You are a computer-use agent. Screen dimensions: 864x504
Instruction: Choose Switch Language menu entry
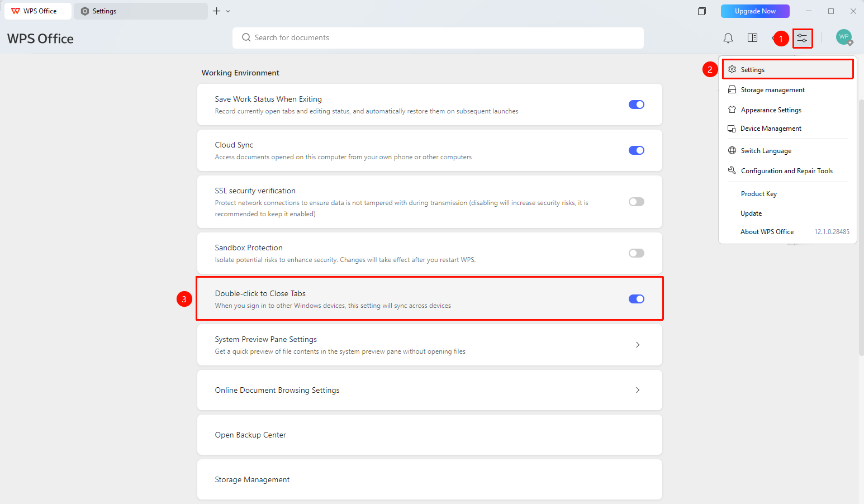[x=788, y=150]
